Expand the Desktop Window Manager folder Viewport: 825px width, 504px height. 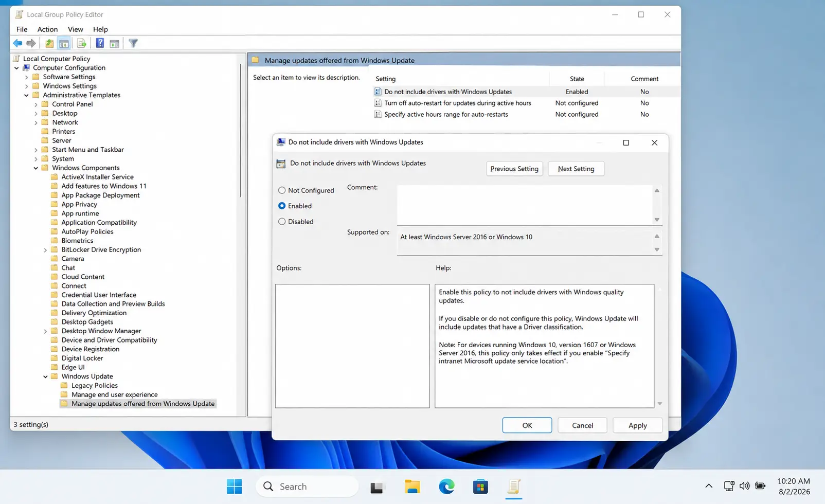[45, 331]
